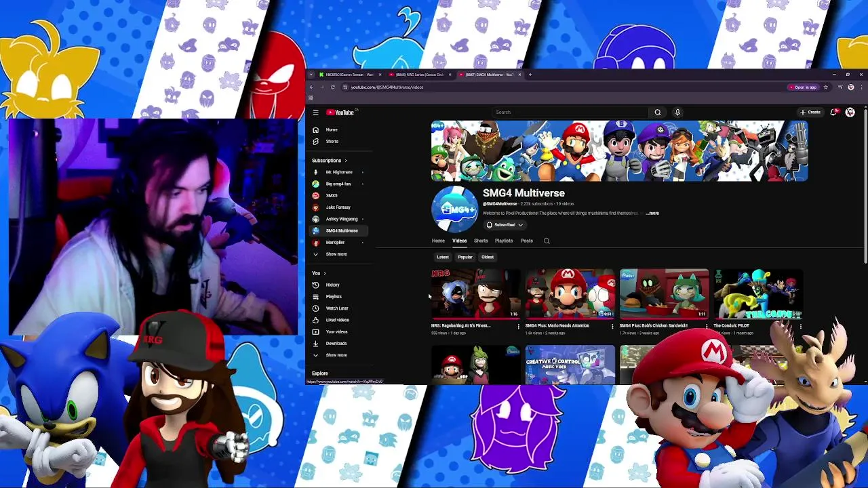Screen dimensions: 868x488
Task: Click the browser address bar URL
Action: click(x=387, y=87)
